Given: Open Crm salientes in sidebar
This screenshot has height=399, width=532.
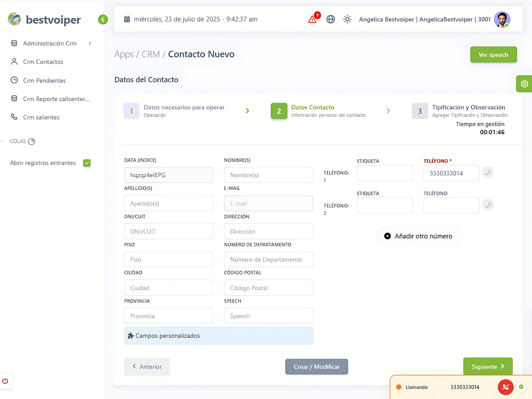Looking at the screenshot, I should [x=41, y=117].
